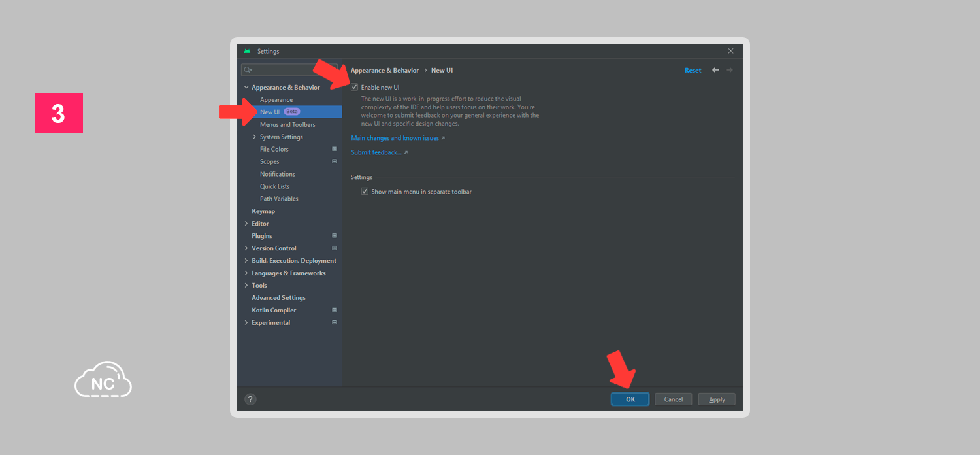This screenshot has width=980, height=455.
Task: Click project-level icon beside Version Control
Action: click(335, 248)
